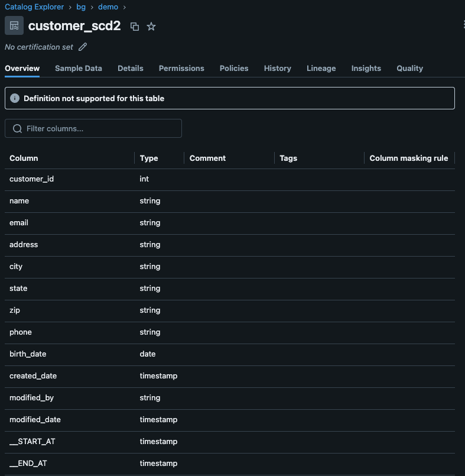This screenshot has width=465, height=476.
Task: Click 'Definition not supported for this table' message
Action: (94, 98)
